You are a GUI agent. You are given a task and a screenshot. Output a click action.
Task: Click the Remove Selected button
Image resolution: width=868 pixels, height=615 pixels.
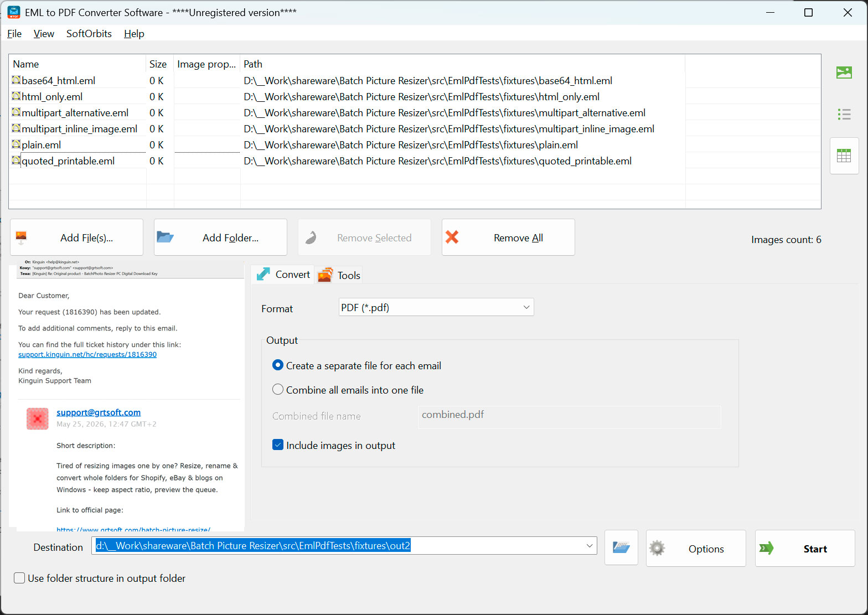point(364,237)
